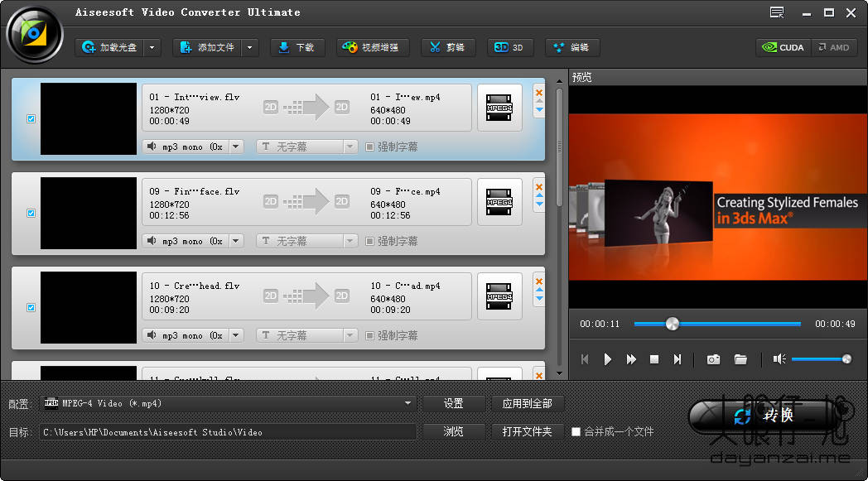Enable 强制字幕 for 09 - Fin...face.flv
Image resolution: width=868 pixels, height=481 pixels.
click(369, 242)
